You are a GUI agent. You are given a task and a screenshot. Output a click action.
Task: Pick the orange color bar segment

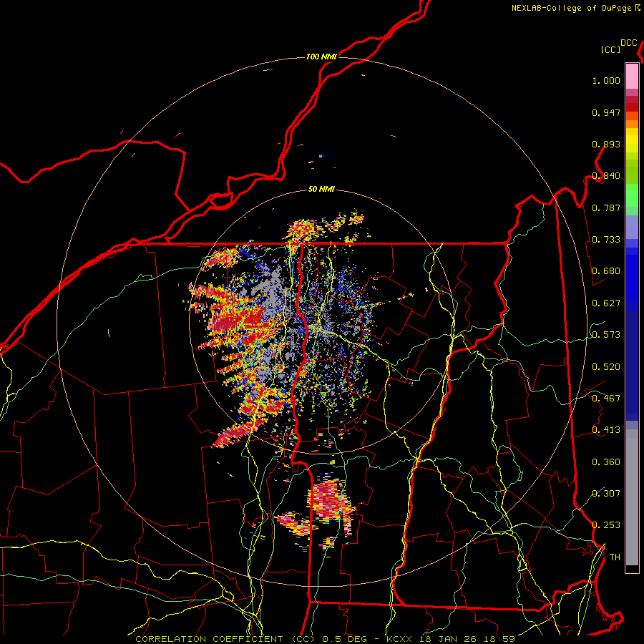tap(632, 124)
